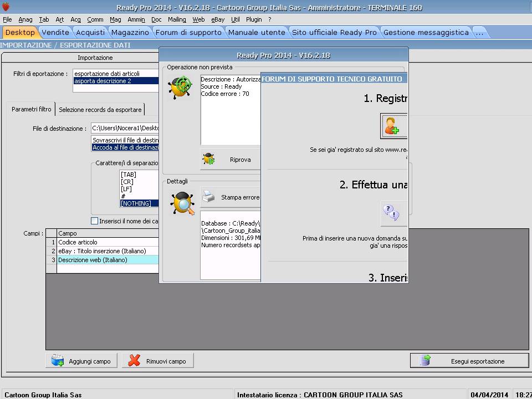This screenshot has height=399, width=532.
Task: Select filter asporta descrizione 2
Action: pyautogui.click(x=116, y=81)
